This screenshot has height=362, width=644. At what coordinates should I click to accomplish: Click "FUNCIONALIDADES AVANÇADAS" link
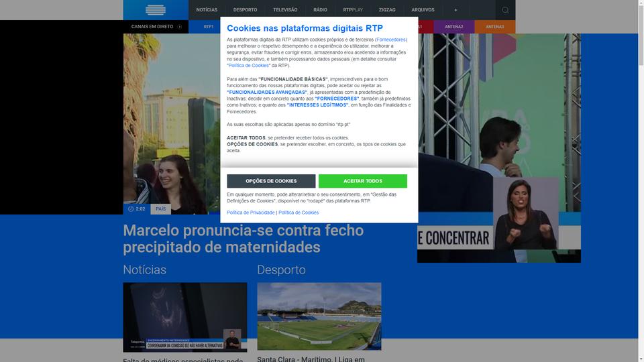click(x=267, y=93)
